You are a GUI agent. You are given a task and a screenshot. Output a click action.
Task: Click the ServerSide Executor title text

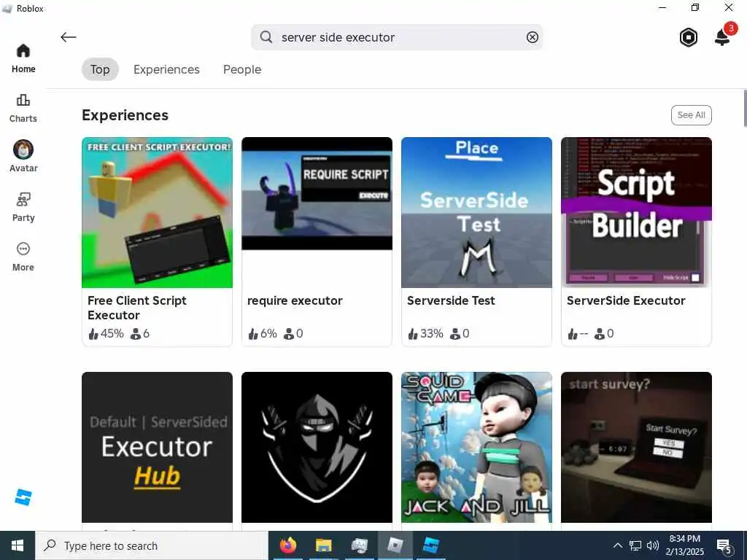[626, 300]
